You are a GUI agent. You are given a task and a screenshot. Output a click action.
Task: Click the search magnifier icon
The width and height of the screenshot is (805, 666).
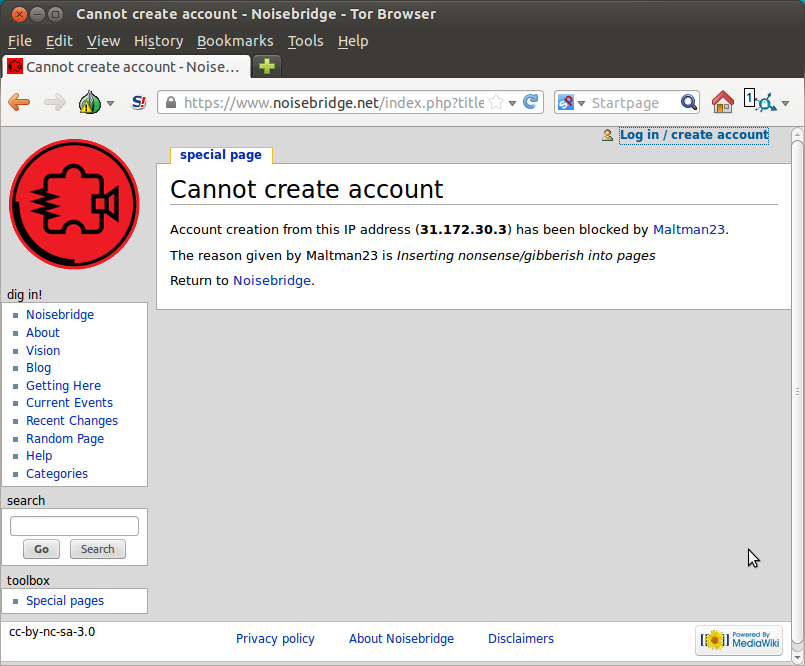[x=688, y=102]
